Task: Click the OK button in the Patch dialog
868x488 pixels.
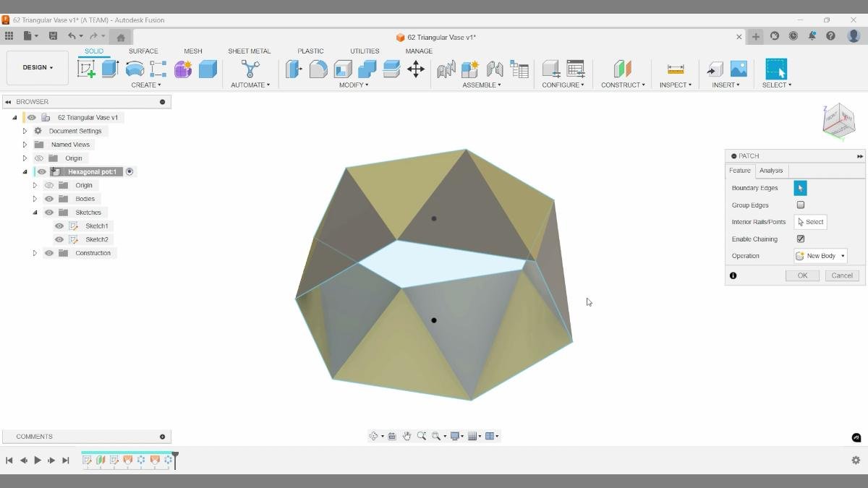Action: (x=801, y=275)
